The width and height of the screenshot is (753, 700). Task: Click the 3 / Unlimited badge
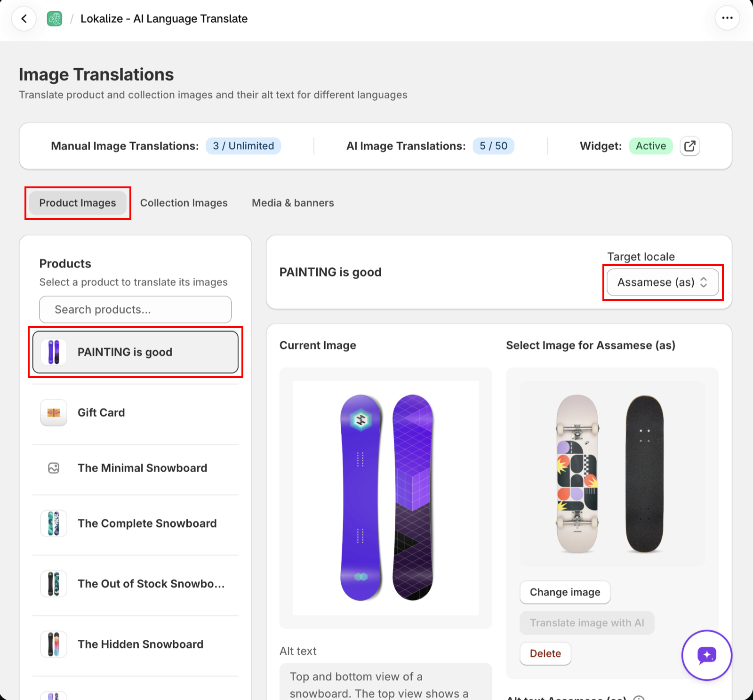[x=243, y=146]
